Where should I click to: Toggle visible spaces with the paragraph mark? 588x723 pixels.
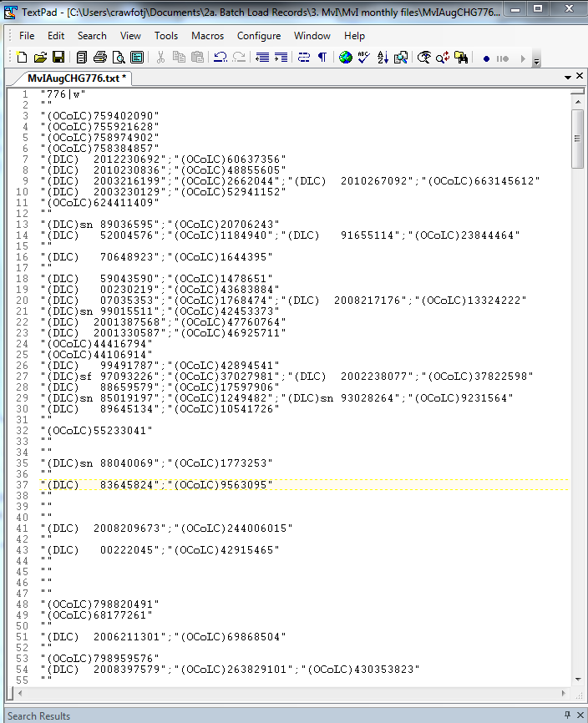tap(322, 58)
